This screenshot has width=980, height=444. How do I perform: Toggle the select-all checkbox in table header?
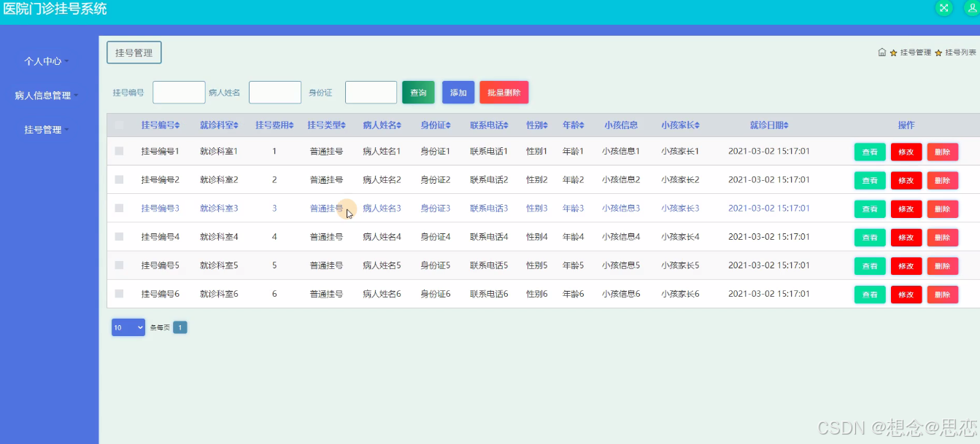[x=119, y=125]
